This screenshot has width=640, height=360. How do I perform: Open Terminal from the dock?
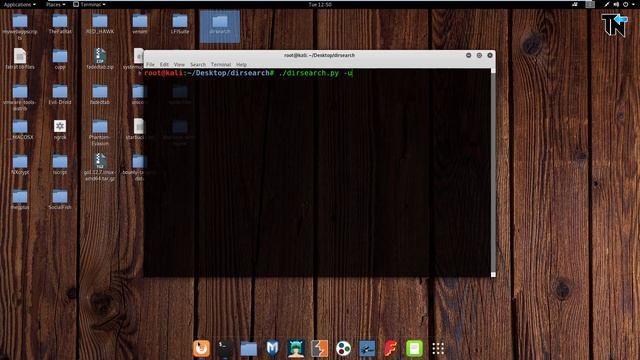(225, 349)
